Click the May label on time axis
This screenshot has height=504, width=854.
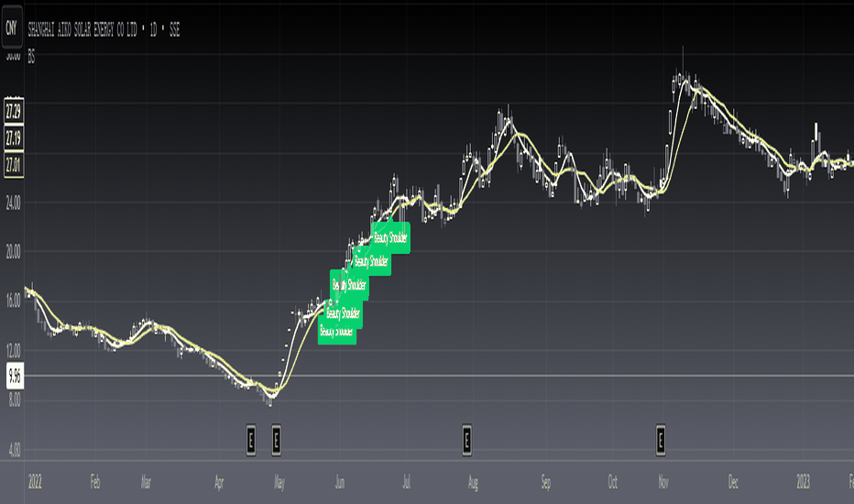[x=279, y=483]
